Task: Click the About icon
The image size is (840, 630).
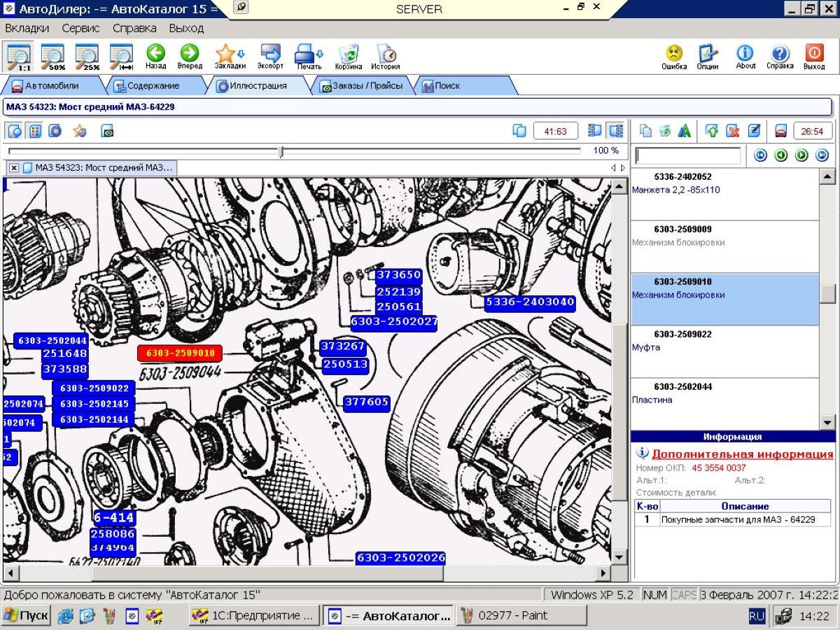Action: [745, 56]
